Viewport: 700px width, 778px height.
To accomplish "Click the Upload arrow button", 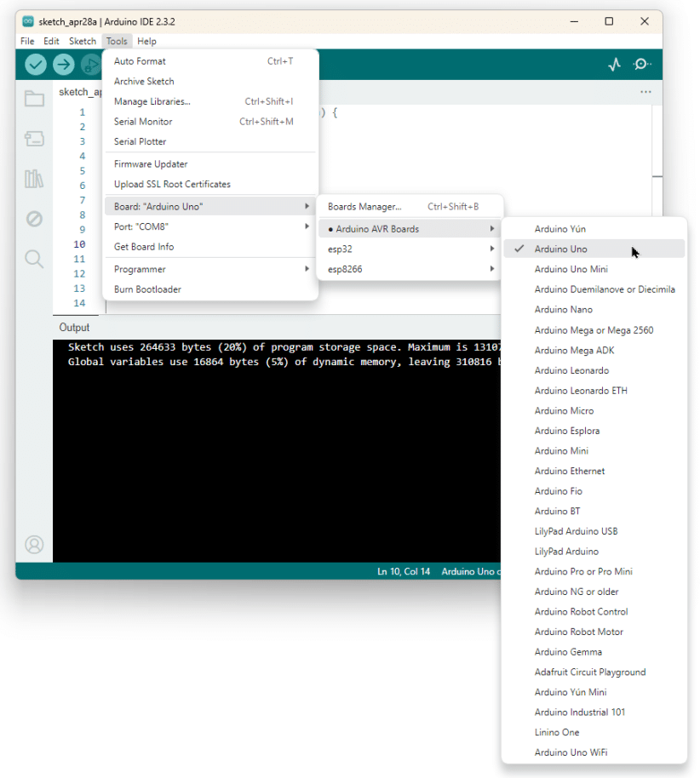I will click(x=64, y=64).
